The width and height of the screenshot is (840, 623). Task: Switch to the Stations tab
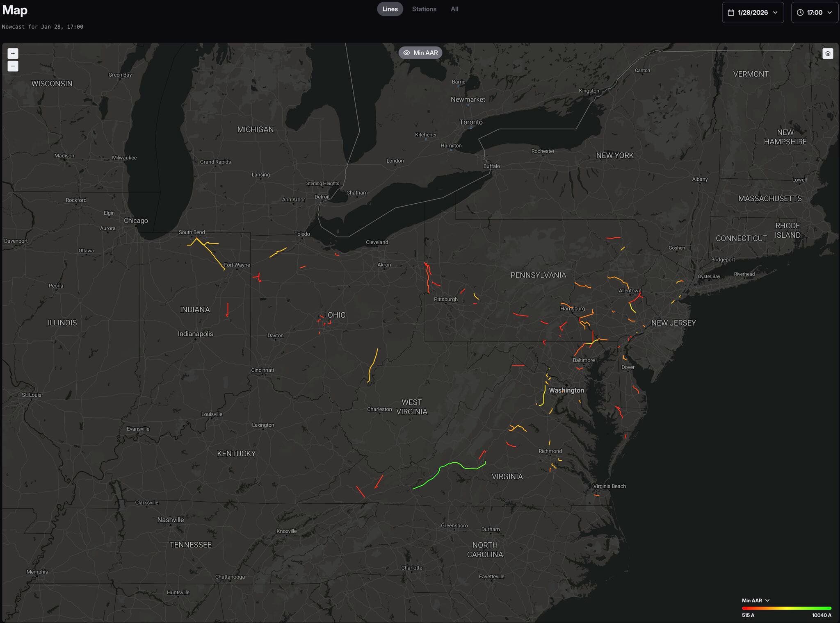424,9
